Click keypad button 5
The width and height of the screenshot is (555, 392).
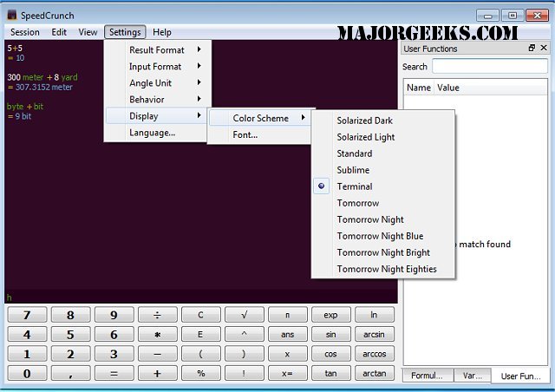tap(70, 334)
